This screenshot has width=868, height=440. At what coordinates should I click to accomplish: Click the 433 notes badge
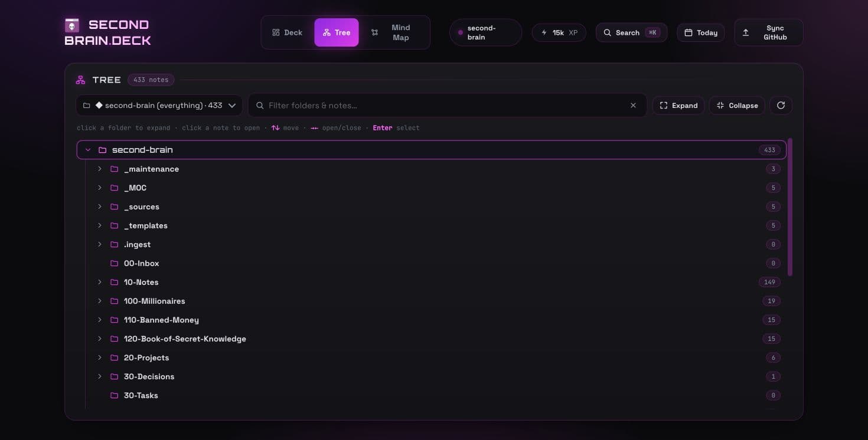(x=151, y=80)
